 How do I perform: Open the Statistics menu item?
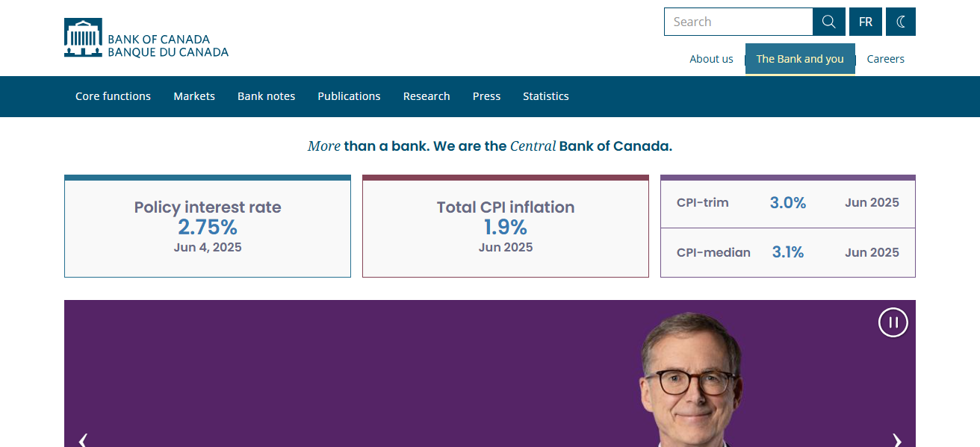(546, 96)
